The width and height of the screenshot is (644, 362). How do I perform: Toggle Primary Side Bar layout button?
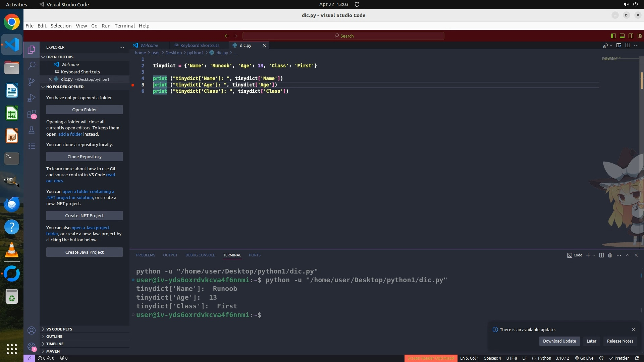coord(613,36)
